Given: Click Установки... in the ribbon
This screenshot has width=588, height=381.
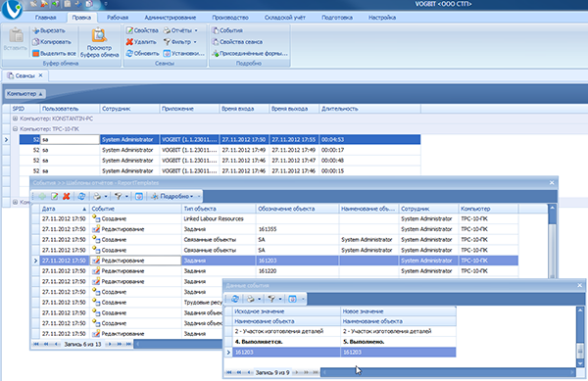Looking at the screenshot, I should (x=184, y=54).
